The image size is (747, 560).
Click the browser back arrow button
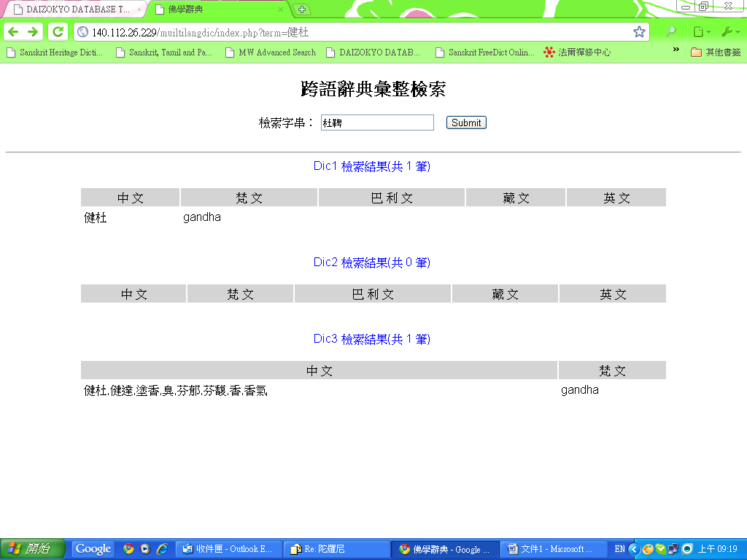(x=13, y=32)
